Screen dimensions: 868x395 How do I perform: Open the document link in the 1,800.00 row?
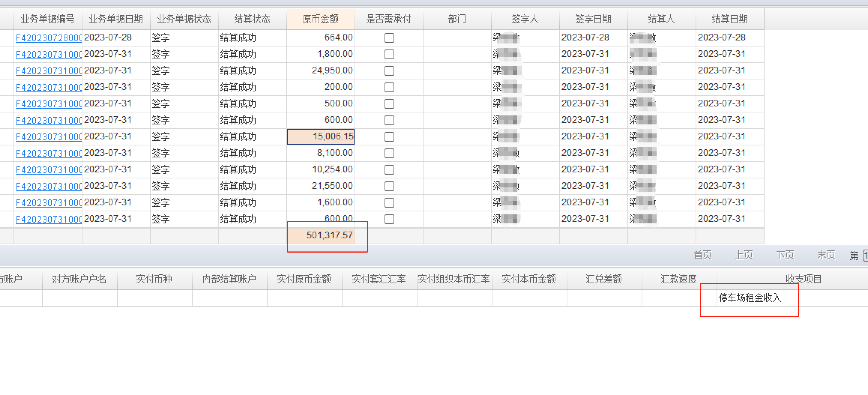(49, 54)
